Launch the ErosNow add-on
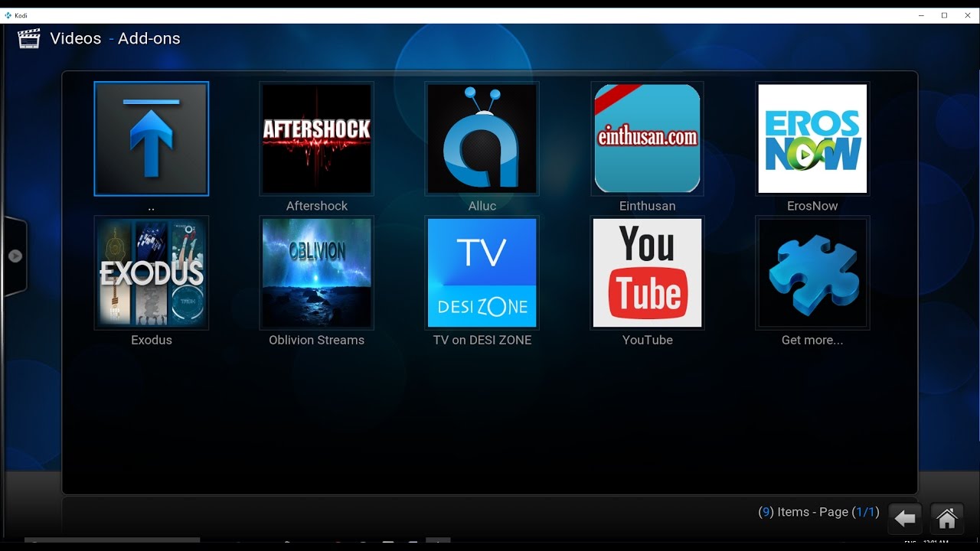The image size is (980, 551). (812, 139)
